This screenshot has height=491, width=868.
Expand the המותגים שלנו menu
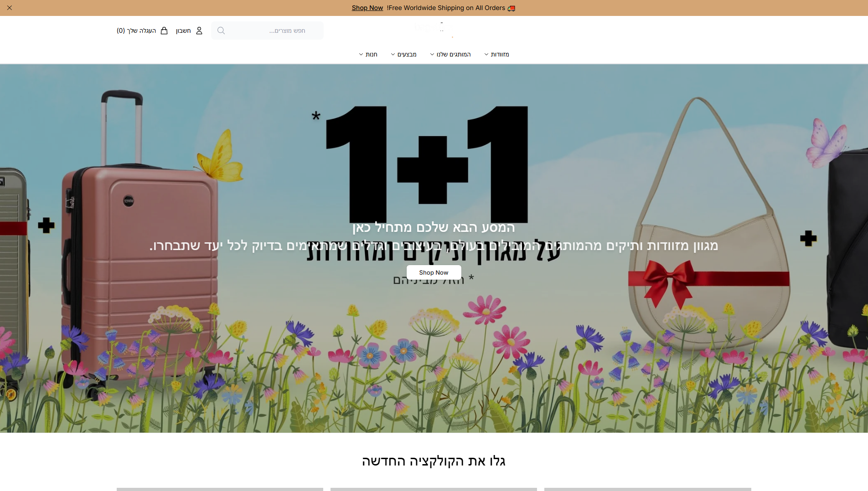click(x=450, y=54)
